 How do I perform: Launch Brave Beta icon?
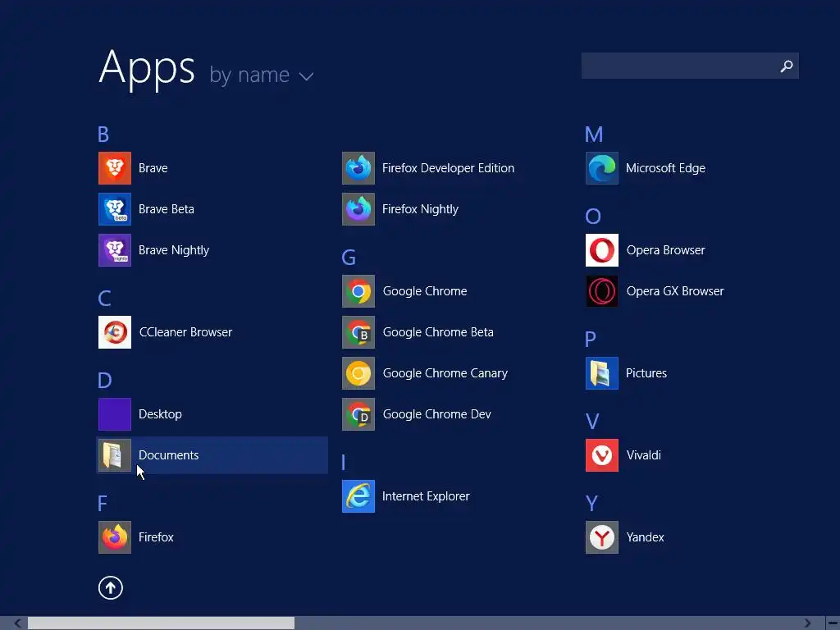tap(115, 209)
